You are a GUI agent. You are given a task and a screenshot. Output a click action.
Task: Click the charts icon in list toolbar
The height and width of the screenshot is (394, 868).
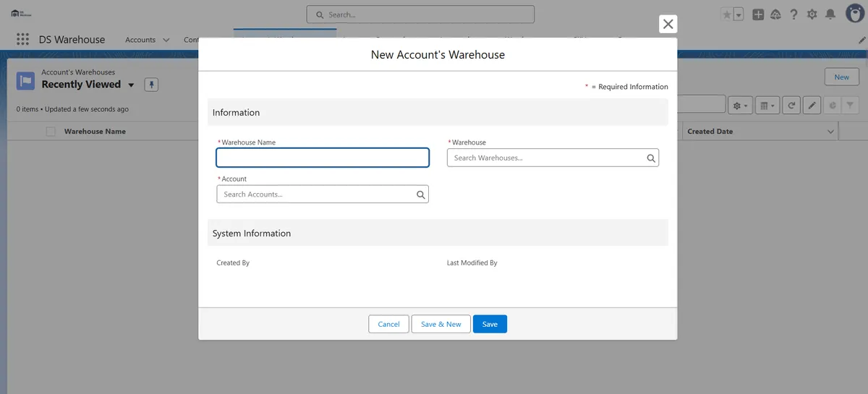pyautogui.click(x=833, y=106)
